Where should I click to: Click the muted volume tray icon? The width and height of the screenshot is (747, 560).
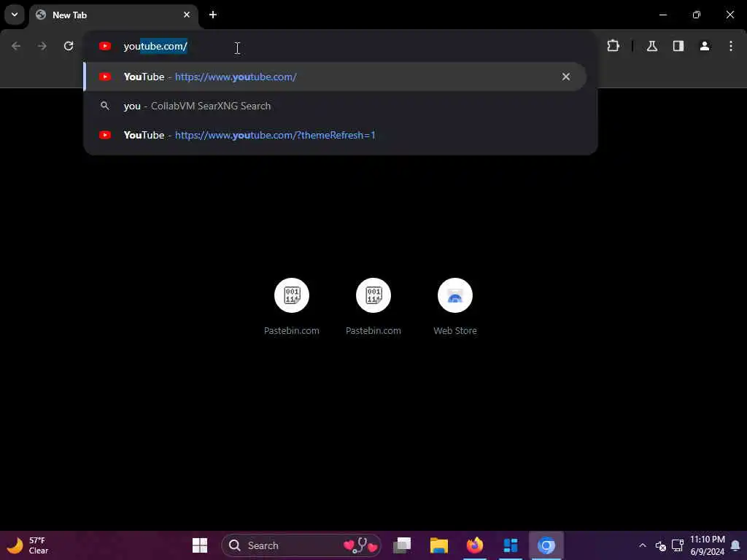coord(660,545)
